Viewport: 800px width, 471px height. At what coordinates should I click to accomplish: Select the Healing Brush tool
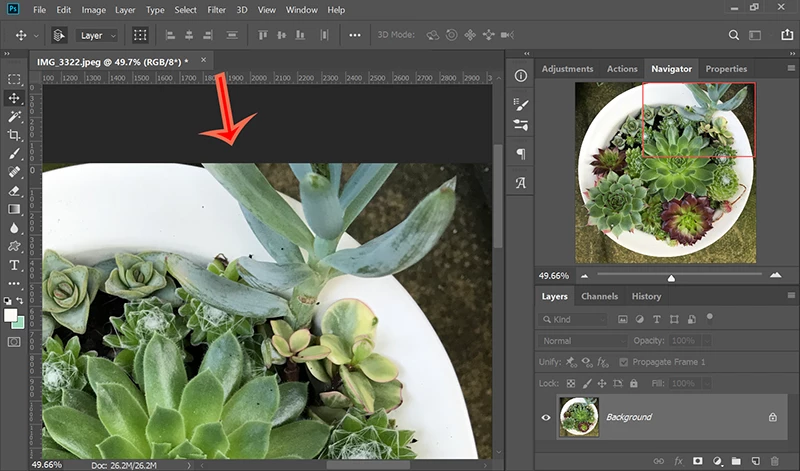click(14, 172)
